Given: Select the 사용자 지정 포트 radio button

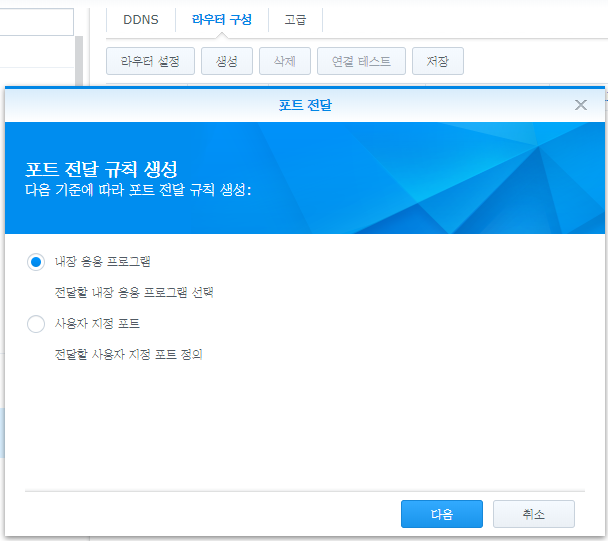Looking at the screenshot, I should tap(36, 324).
